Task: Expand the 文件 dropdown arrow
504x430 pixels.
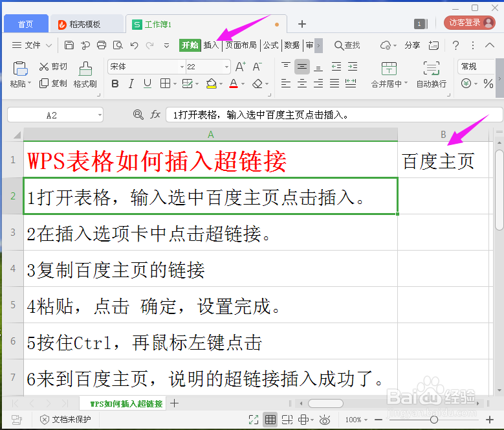Action: pyautogui.click(x=49, y=45)
